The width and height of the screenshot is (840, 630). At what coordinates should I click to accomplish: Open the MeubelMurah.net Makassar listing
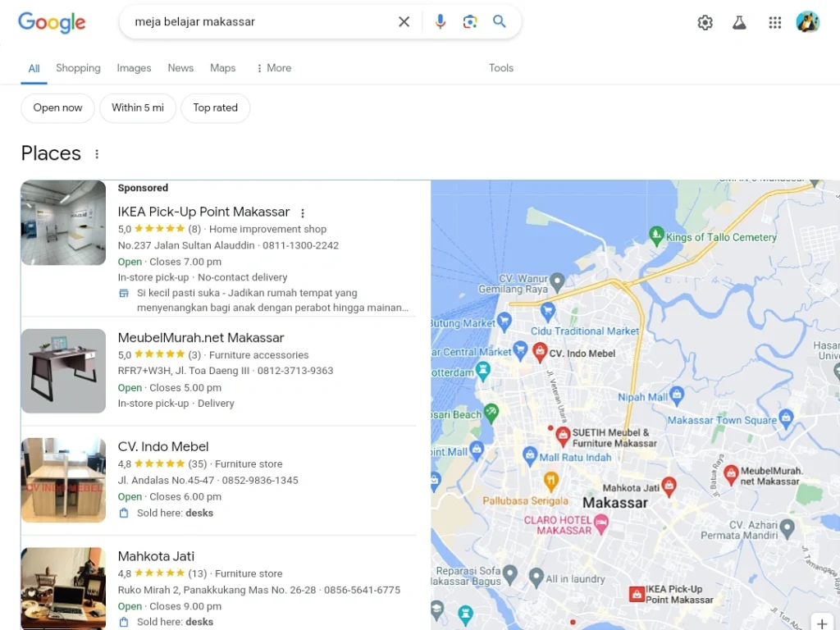[x=201, y=338]
